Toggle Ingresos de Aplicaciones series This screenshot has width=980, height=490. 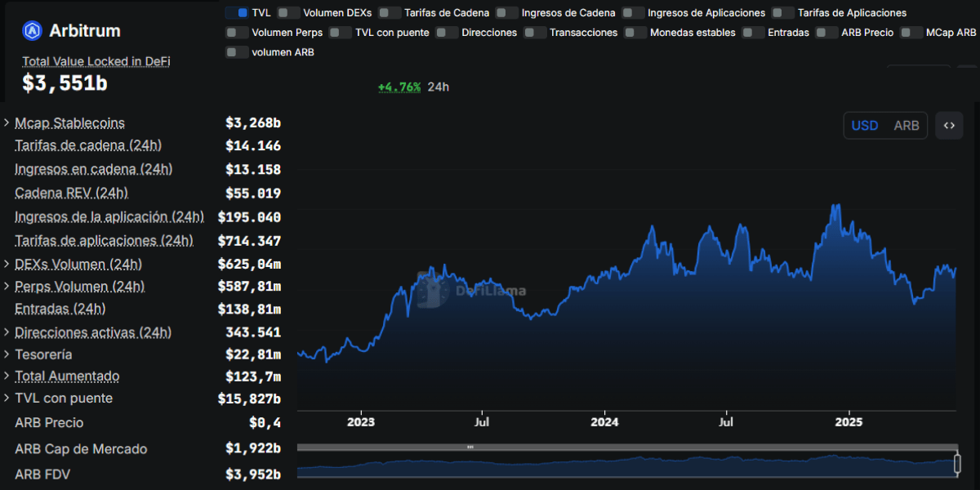633,13
